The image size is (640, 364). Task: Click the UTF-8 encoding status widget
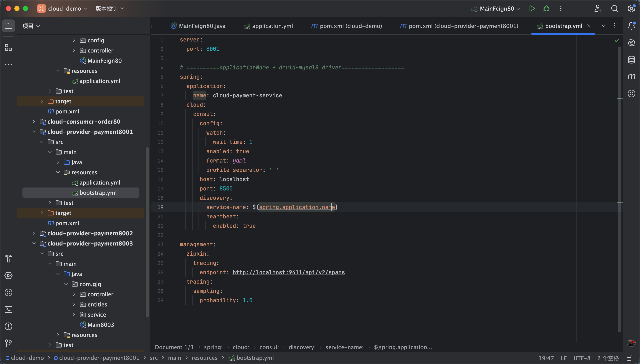pyautogui.click(x=582, y=358)
